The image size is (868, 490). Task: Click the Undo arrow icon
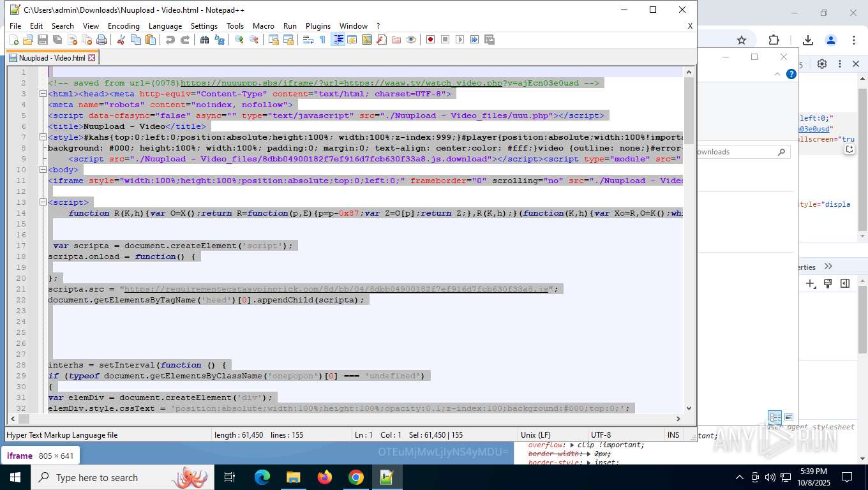tap(170, 40)
